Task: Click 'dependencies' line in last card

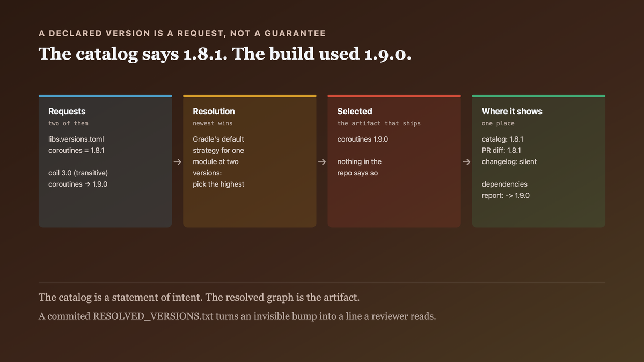Action: (504, 184)
